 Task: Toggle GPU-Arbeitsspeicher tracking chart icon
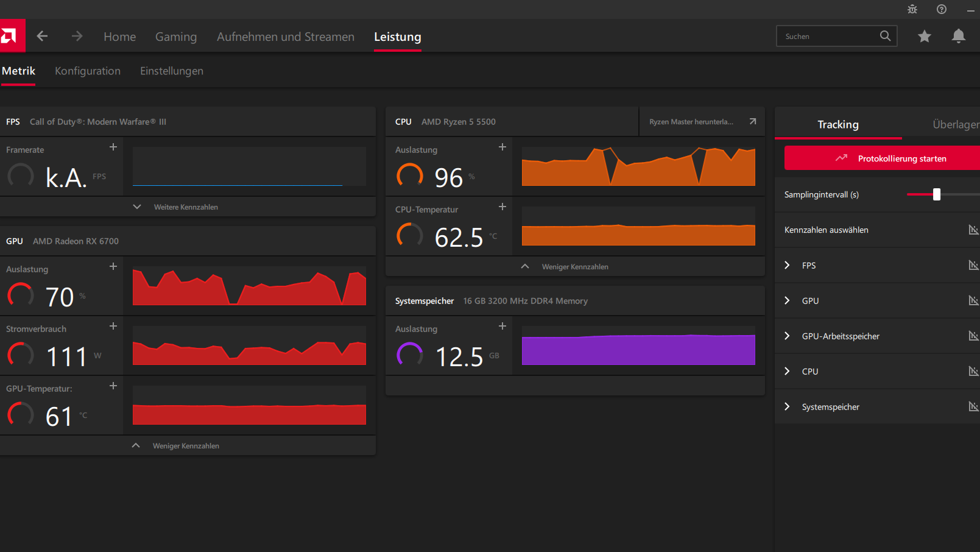pyautogui.click(x=973, y=336)
